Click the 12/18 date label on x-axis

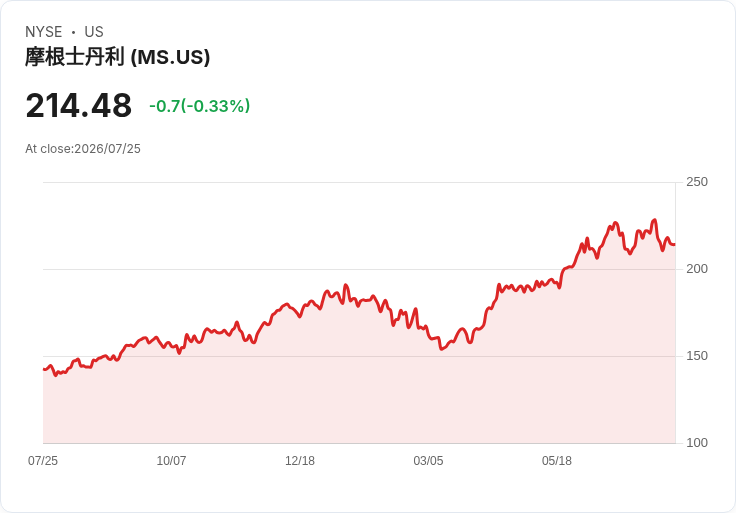coord(300,461)
